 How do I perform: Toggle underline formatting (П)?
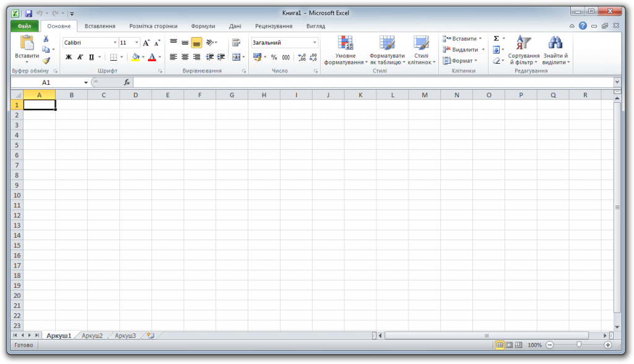(92, 58)
